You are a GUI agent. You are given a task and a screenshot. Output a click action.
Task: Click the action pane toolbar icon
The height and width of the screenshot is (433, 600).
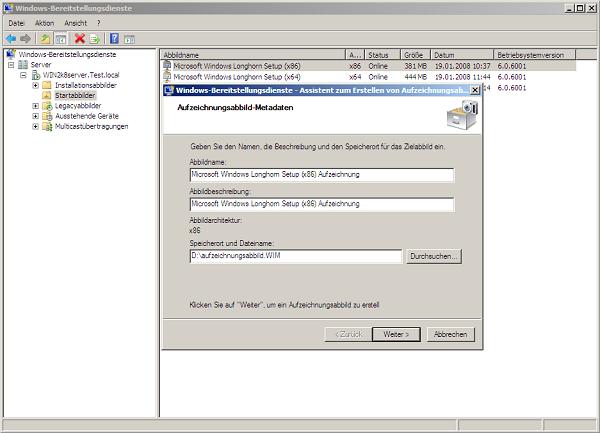tap(129, 39)
